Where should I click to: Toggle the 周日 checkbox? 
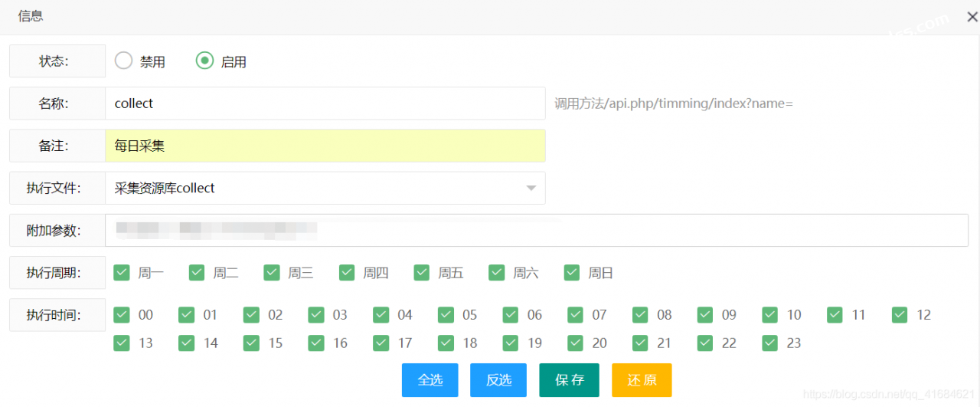572,273
